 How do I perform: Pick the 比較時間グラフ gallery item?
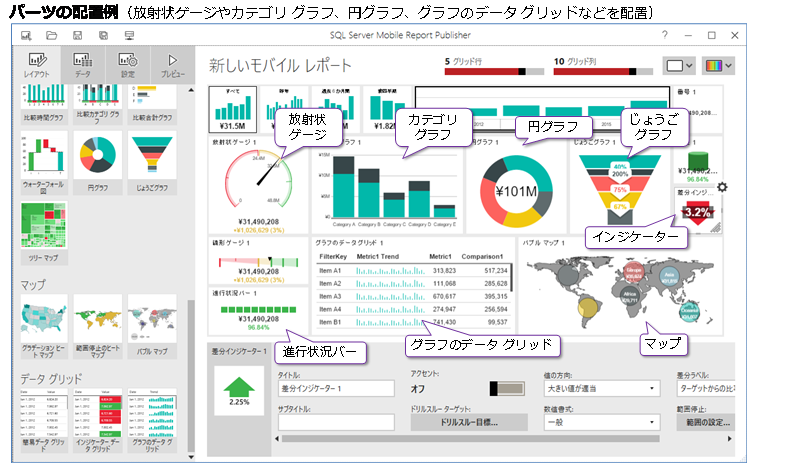coord(44,104)
